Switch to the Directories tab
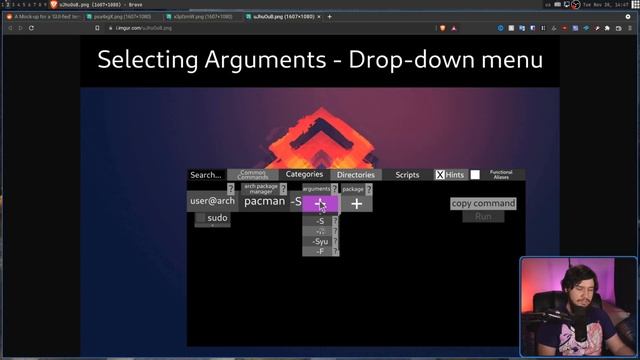The height and width of the screenshot is (360, 640). [356, 175]
